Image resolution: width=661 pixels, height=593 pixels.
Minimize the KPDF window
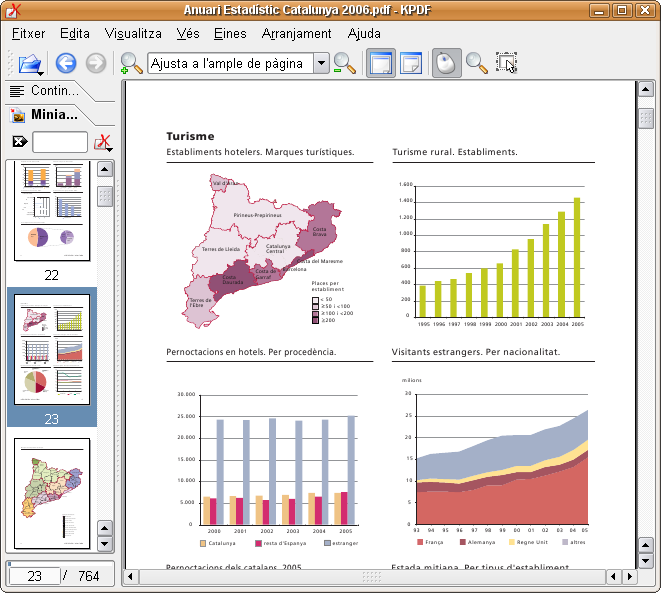coord(599,10)
